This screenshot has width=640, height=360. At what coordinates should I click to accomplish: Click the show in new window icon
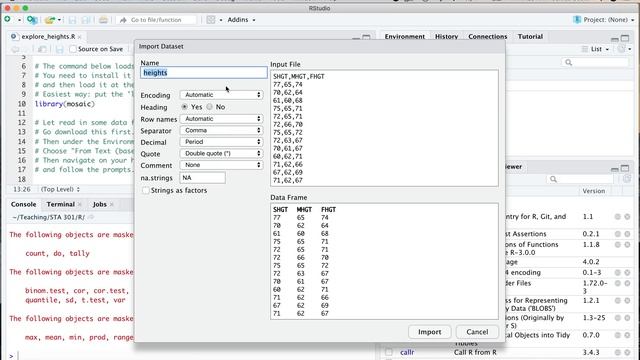(x=42, y=49)
